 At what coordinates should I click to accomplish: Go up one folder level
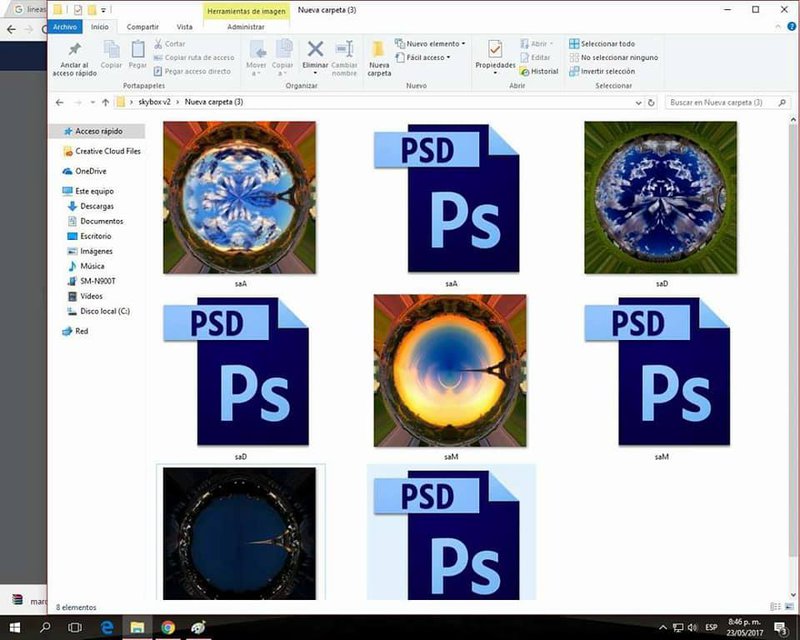105,103
